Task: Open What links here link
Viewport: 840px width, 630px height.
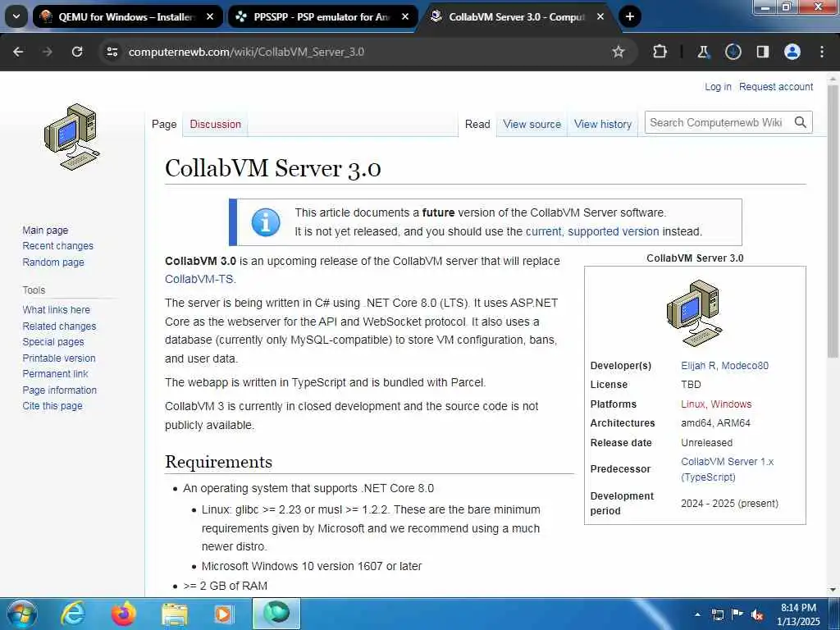Action: (57, 309)
